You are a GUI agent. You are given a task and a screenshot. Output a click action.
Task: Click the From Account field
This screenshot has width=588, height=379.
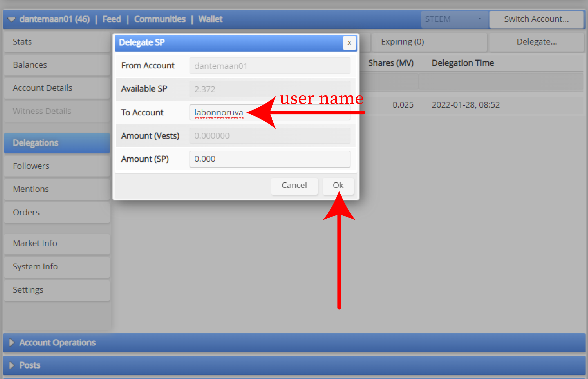[x=270, y=66]
